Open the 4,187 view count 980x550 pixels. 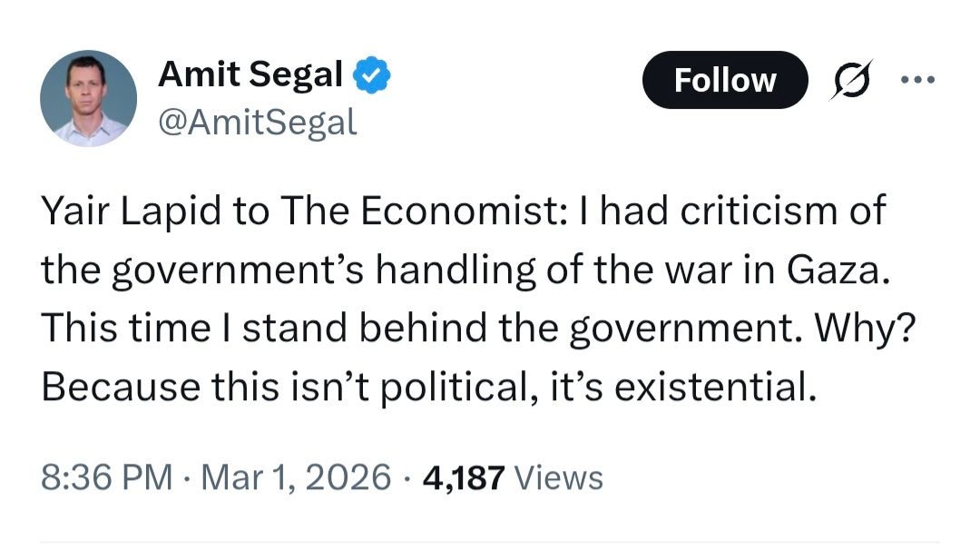click(x=463, y=476)
